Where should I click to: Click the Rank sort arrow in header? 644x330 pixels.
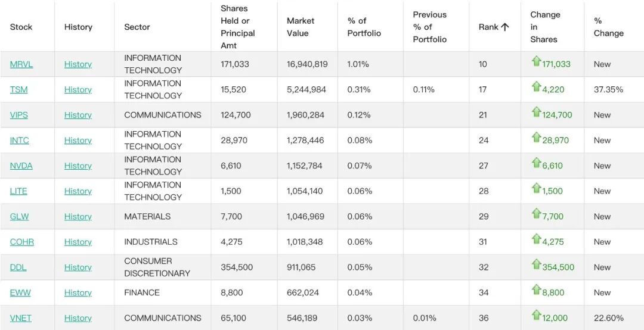tap(505, 27)
